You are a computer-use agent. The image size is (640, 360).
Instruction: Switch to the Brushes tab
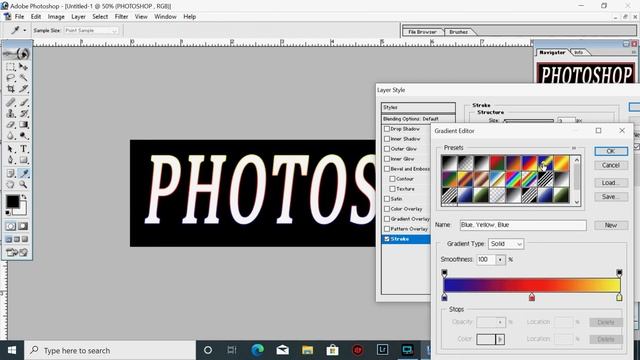pos(458,32)
